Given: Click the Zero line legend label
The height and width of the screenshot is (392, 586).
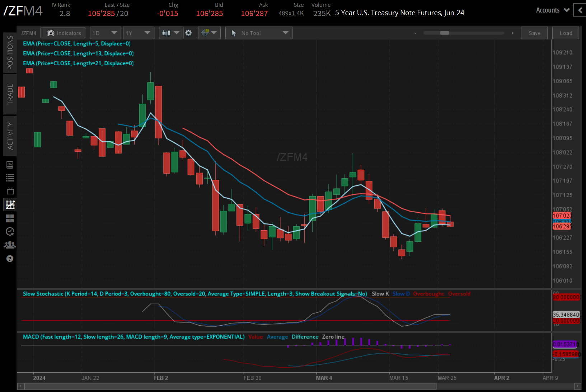Looking at the screenshot, I should point(333,337).
